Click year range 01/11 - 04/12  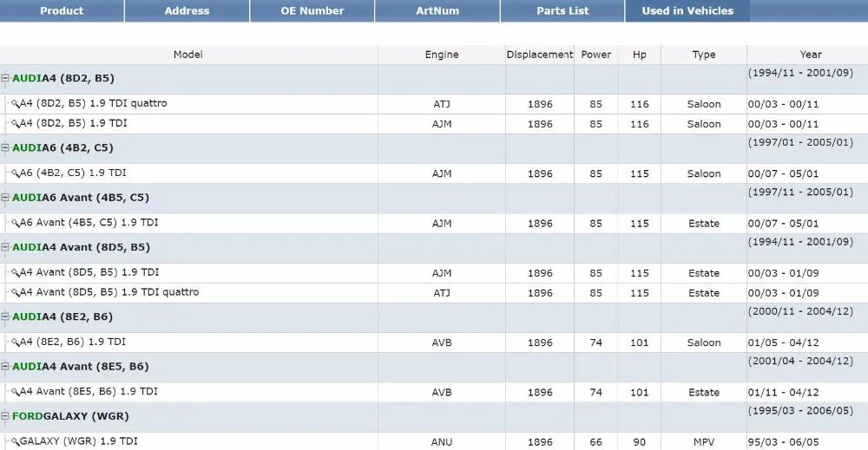point(783,393)
